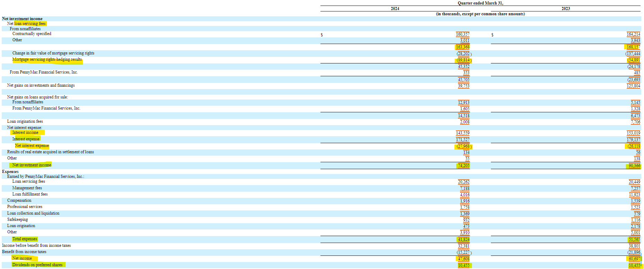644x269 pixels.
Task: Select the 10,455 dividends value in 2024 column
Action: pyautogui.click(x=464, y=266)
